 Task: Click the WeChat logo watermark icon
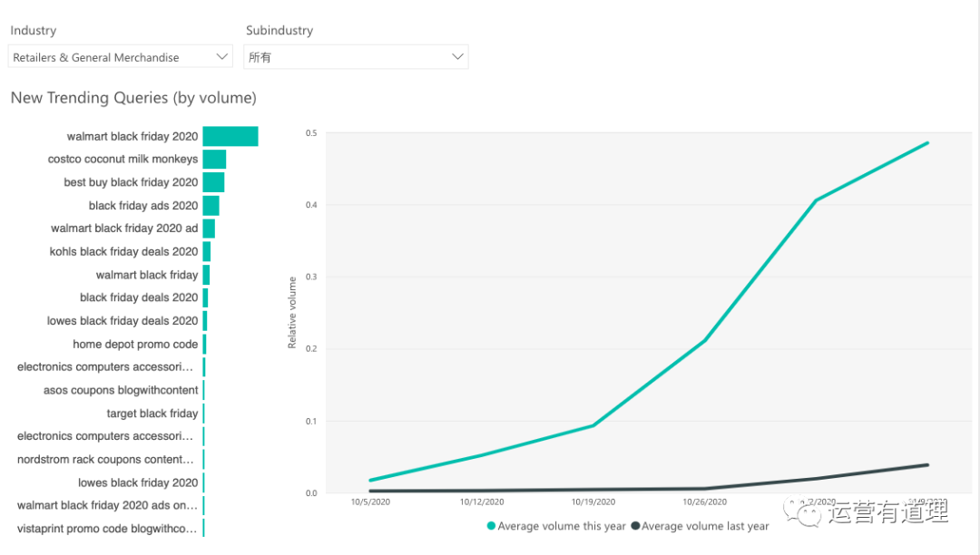coord(803,512)
